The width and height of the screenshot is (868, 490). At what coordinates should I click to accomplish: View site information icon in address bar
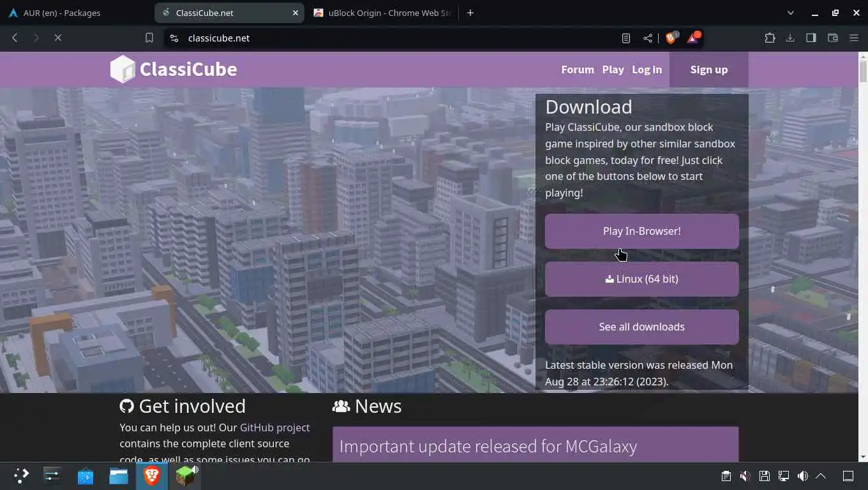174,38
